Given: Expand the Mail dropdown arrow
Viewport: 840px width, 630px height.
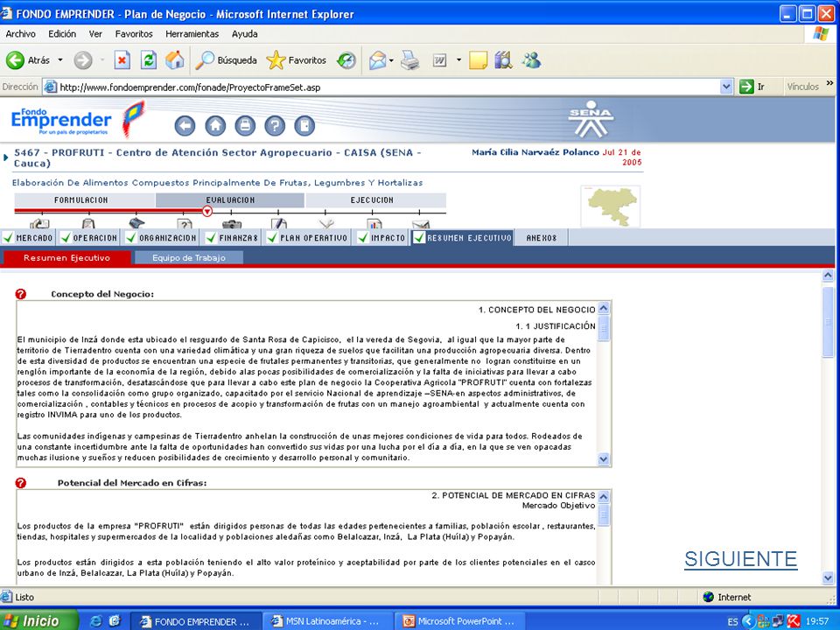Looking at the screenshot, I should [392, 60].
